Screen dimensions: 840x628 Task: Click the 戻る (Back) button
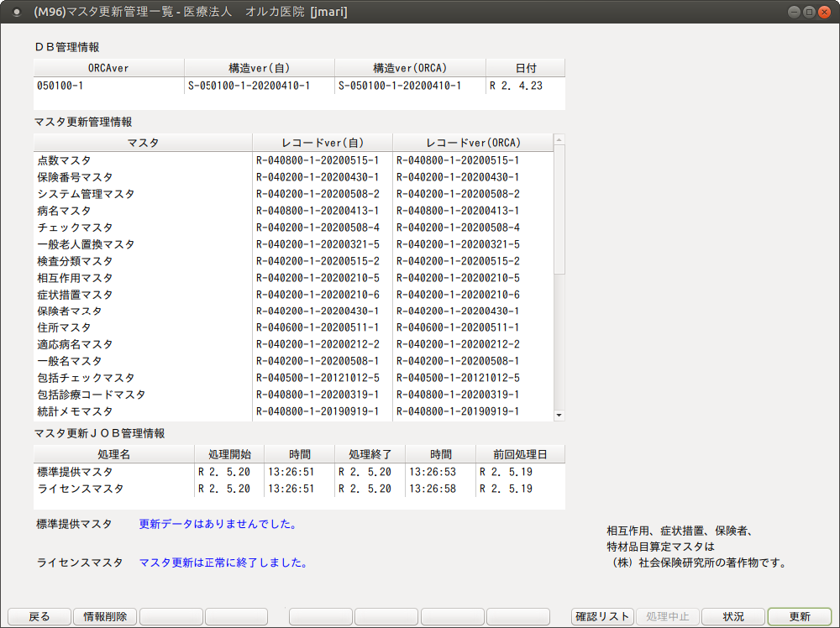pos(39,616)
